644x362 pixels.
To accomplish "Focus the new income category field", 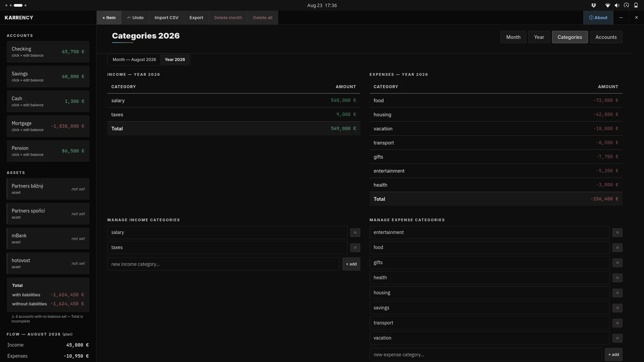I will pos(223,264).
